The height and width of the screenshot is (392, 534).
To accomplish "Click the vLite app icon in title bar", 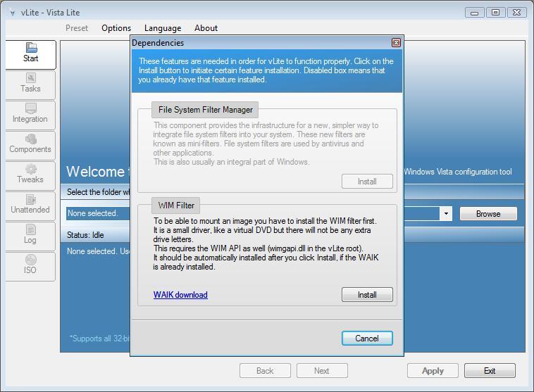I will click(x=13, y=13).
